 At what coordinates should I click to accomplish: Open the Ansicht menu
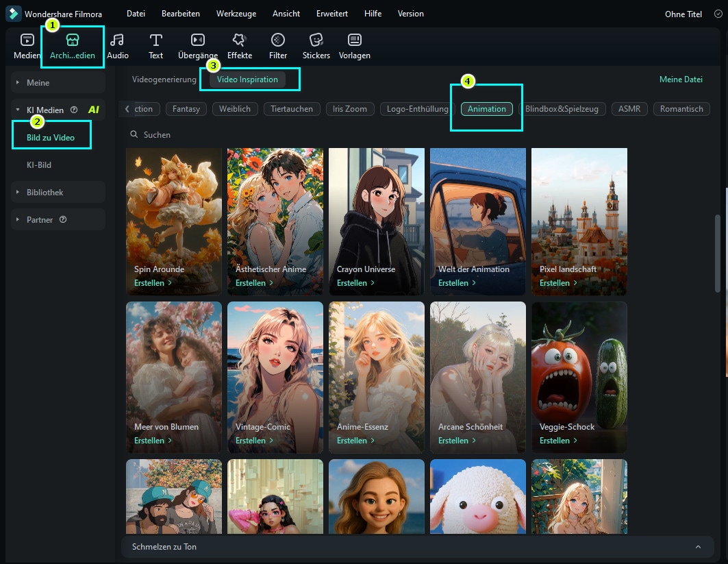pos(286,14)
